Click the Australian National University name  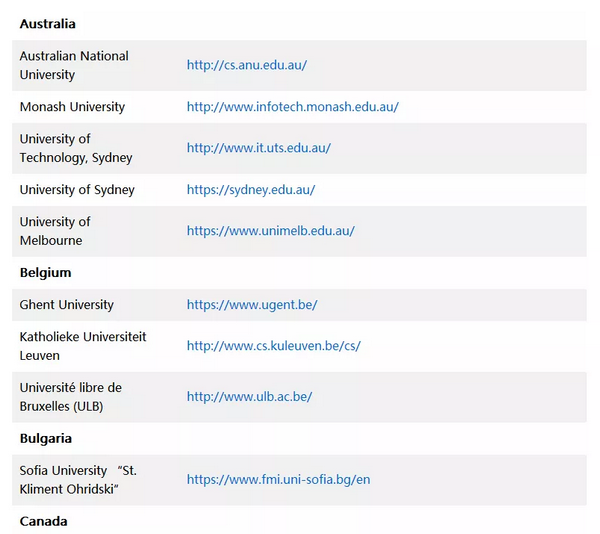(74, 65)
